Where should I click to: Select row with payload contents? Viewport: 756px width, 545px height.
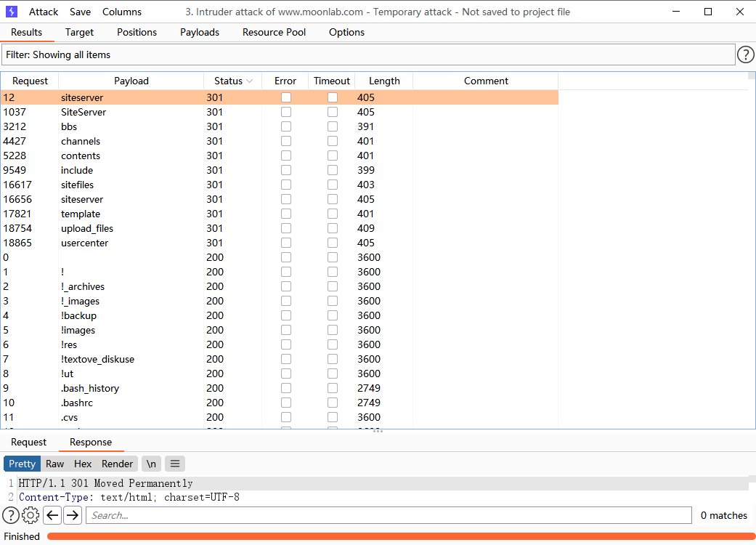(x=280, y=156)
